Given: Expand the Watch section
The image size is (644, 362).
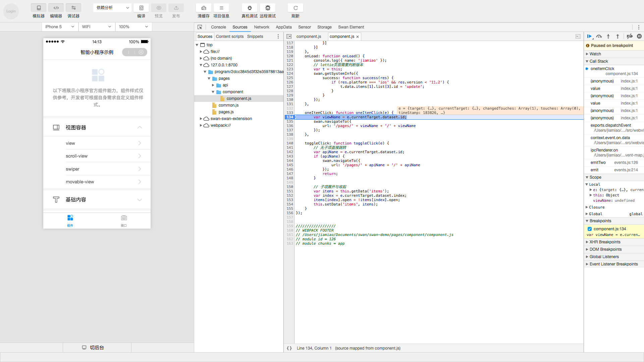Looking at the screenshot, I should (x=595, y=54).
